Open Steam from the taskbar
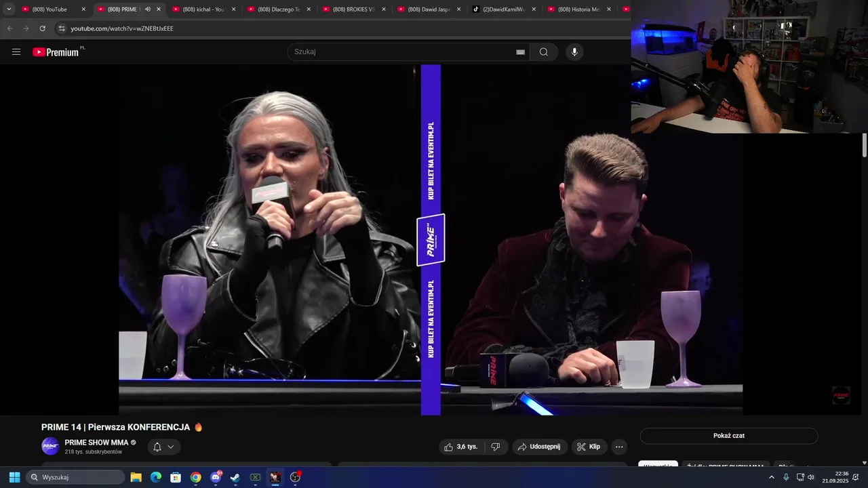Viewport: 868px width, 488px height. pyautogui.click(x=235, y=477)
